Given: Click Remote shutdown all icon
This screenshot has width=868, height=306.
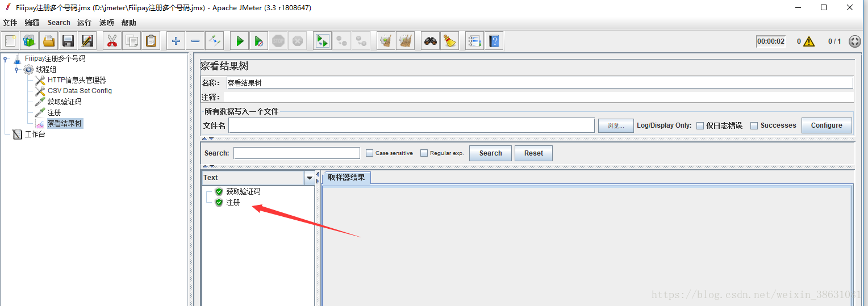Looking at the screenshot, I should click(361, 41).
